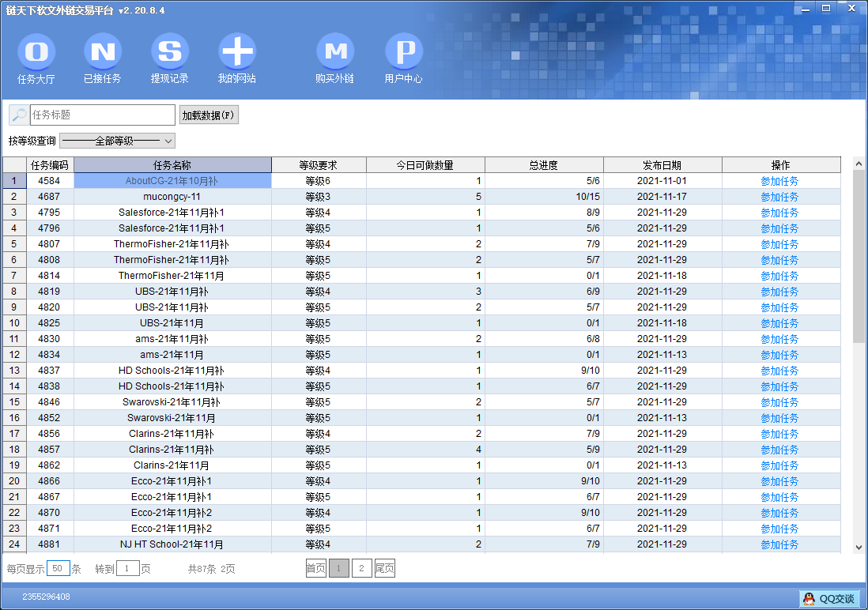Click the 共87条 2页 total count text

point(211,569)
